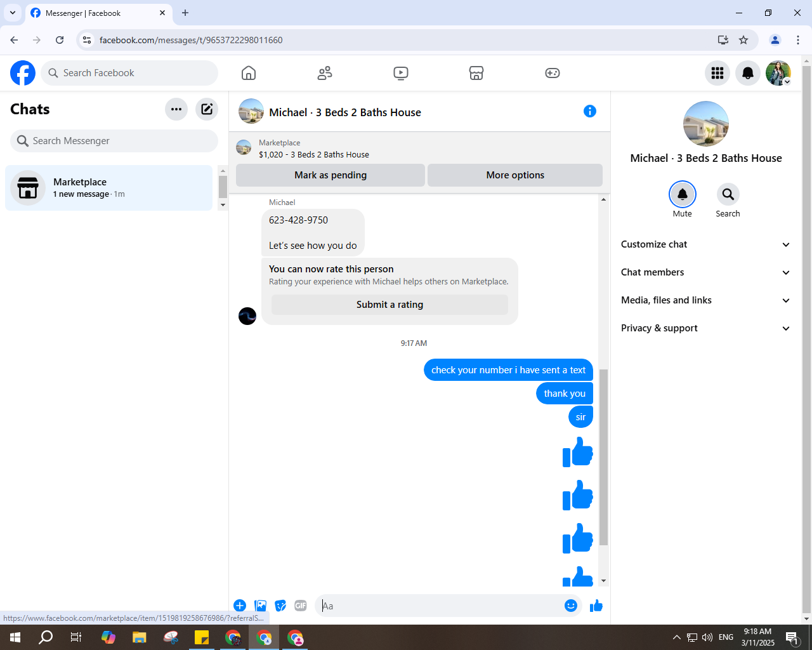The height and width of the screenshot is (650, 812).
Task: Open Marketplace listing thumbnail in banner
Action: [244, 148]
